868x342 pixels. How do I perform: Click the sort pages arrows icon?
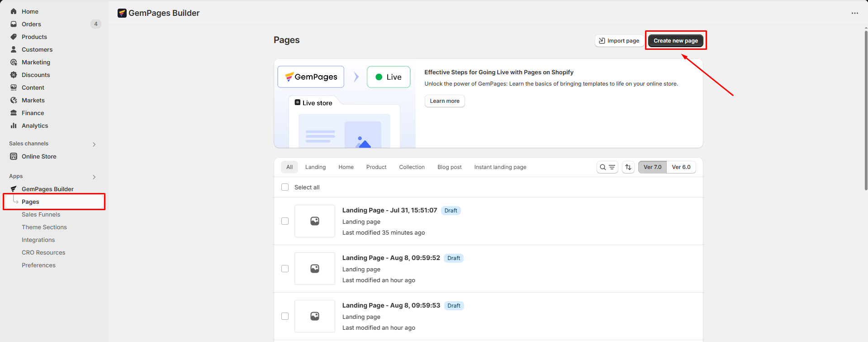tap(628, 167)
